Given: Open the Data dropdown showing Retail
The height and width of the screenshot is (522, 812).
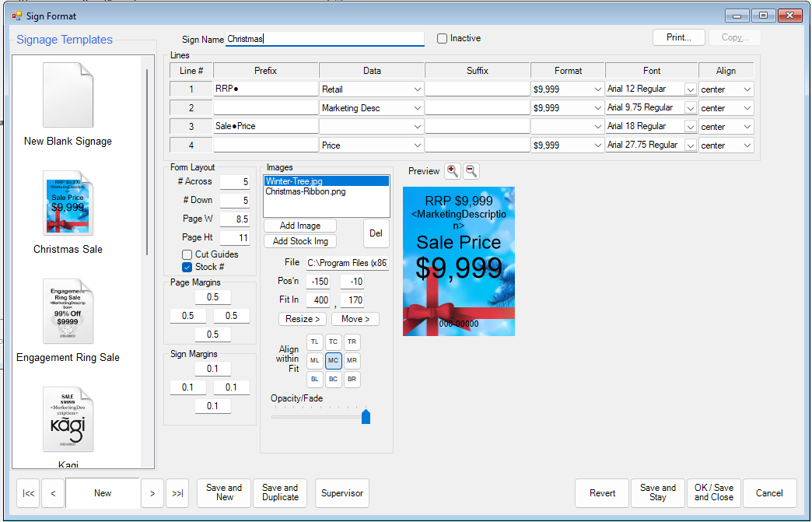Looking at the screenshot, I should 418,88.
